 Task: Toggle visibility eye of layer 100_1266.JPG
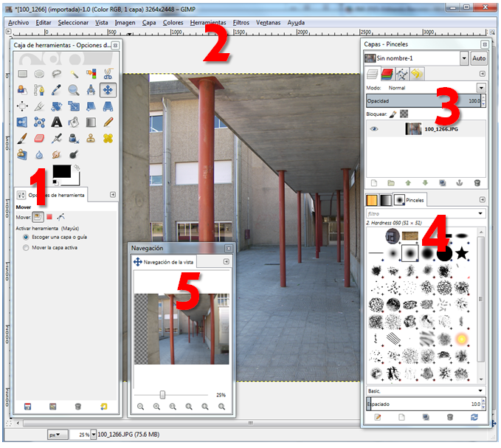(x=374, y=129)
